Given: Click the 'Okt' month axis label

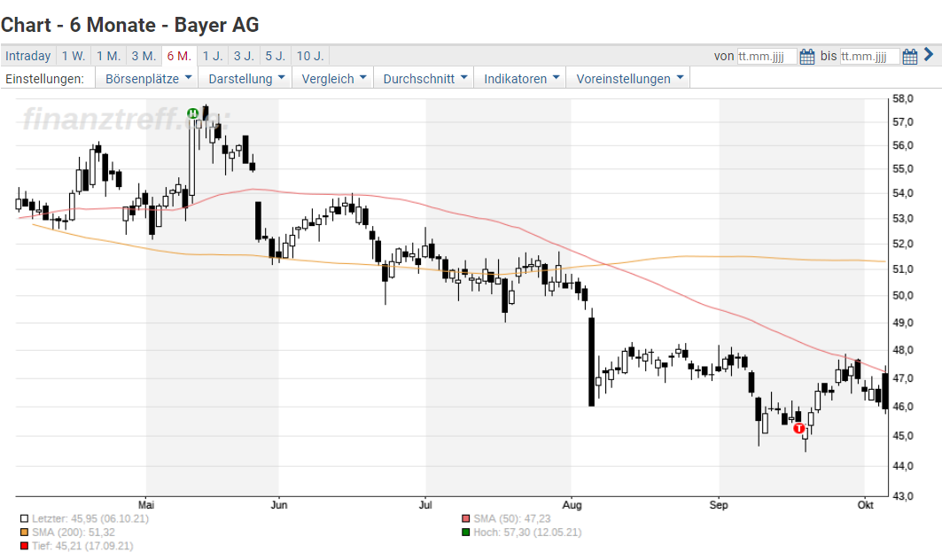Looking at the screenshot, I should pos(865,505).
